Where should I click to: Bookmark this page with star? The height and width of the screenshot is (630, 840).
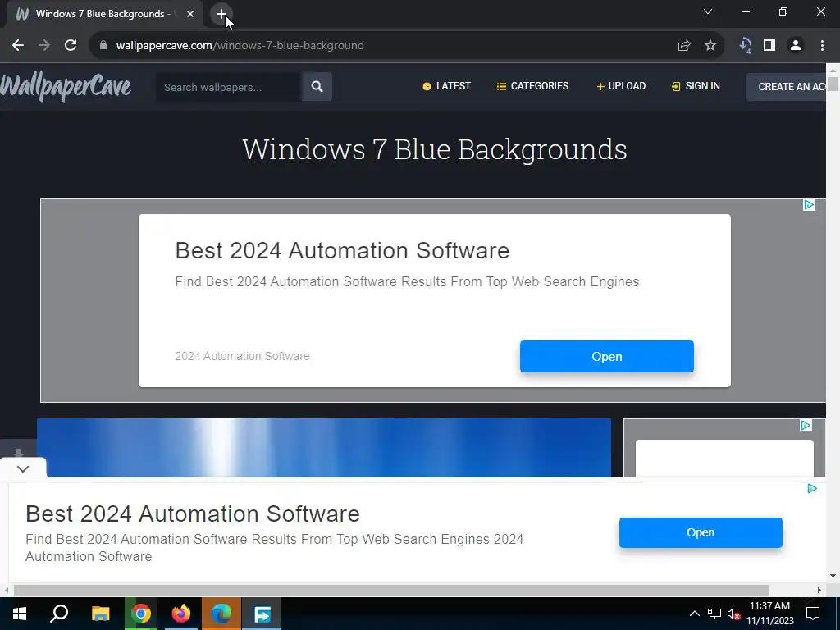point(710,46)
